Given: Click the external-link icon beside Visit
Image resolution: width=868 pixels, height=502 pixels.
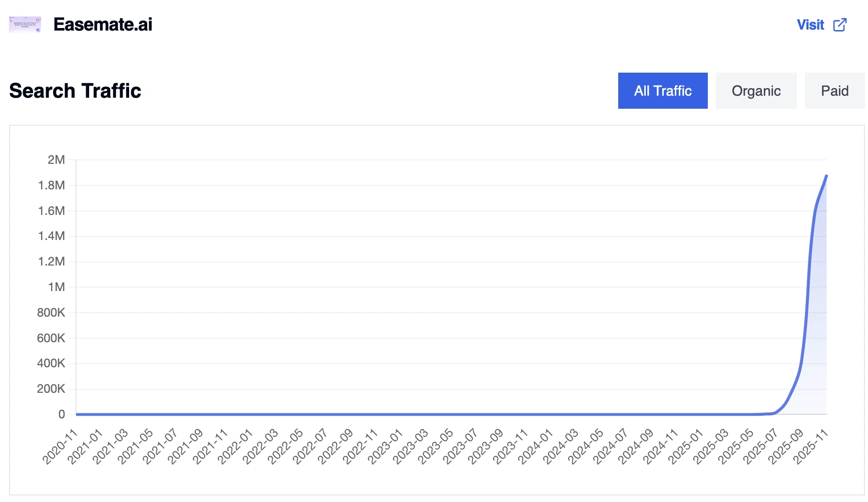Looking at the screenshot, I should click(839, 25).
